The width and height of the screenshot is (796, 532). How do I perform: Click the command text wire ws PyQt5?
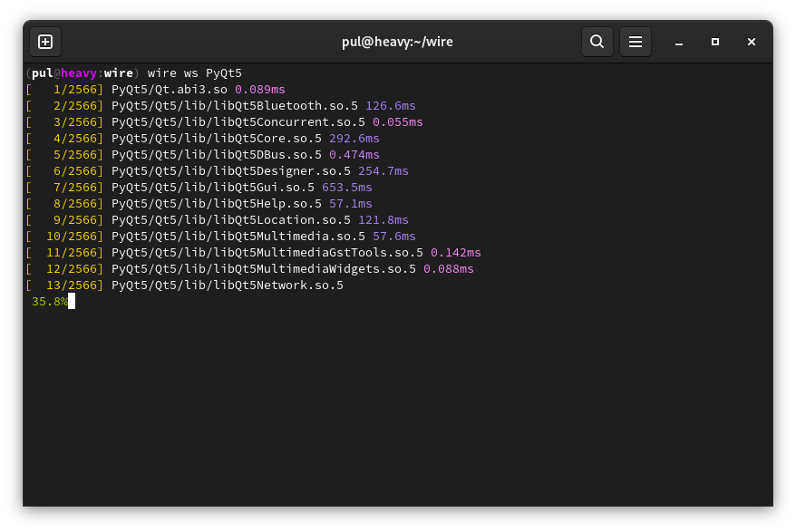pyautogui.click(x=194, y=73)
